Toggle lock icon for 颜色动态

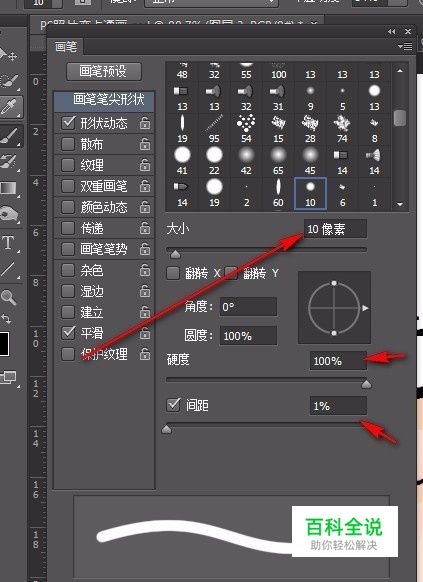pyautogui.click(x=145, y=207)
